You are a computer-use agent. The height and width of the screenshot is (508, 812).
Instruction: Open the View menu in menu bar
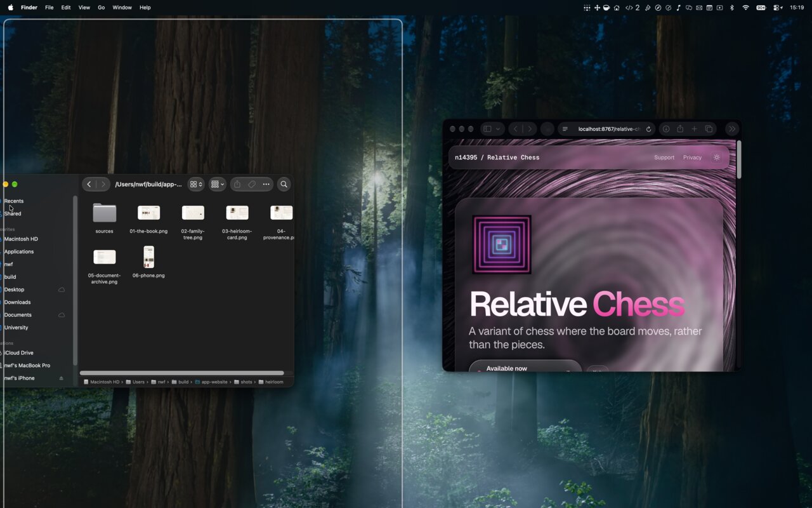coord(84,8)
